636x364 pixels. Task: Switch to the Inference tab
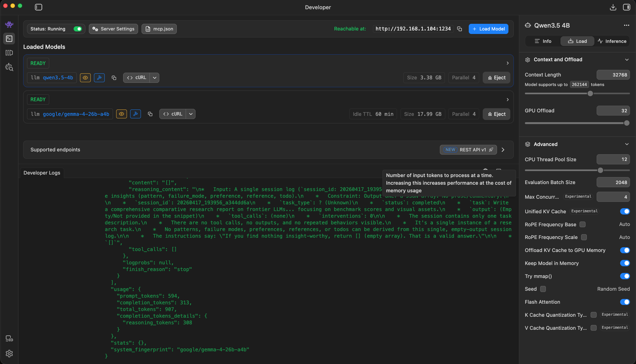[x=612, y=41]
